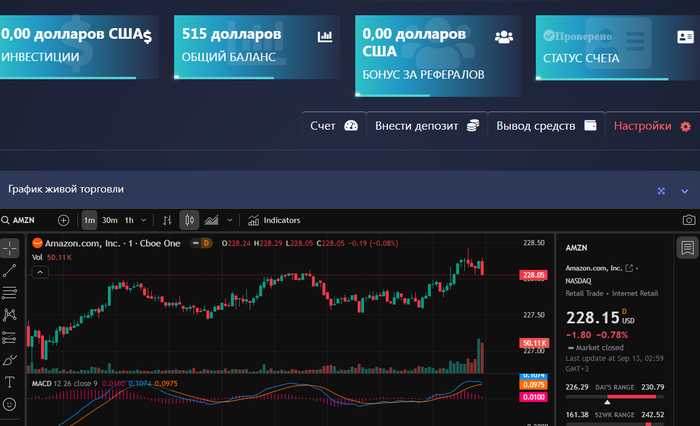This screenshot has width=700, height=426.
Task: Expand the live trading chart fullscreen
Action: click(661, 191)
